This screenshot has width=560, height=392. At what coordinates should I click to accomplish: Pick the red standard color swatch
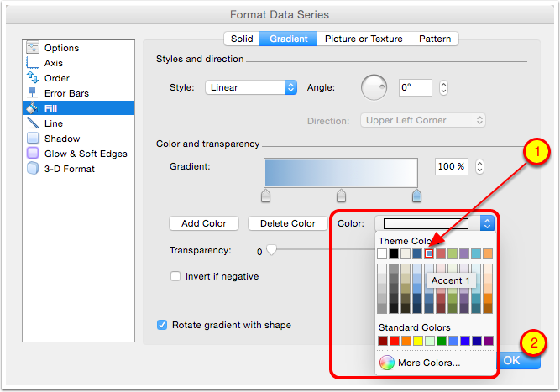(395, 341)
